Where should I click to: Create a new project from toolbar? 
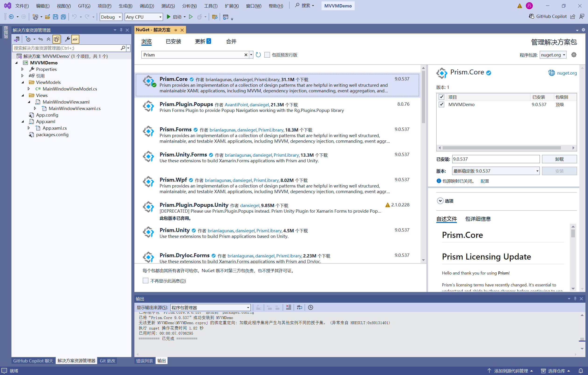(35, 17)
